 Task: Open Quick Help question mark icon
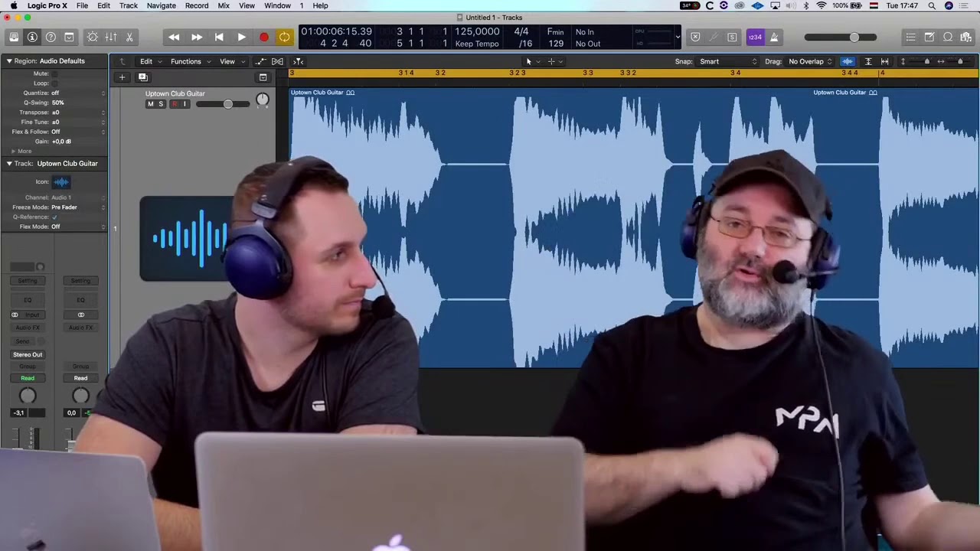(51, 37)
